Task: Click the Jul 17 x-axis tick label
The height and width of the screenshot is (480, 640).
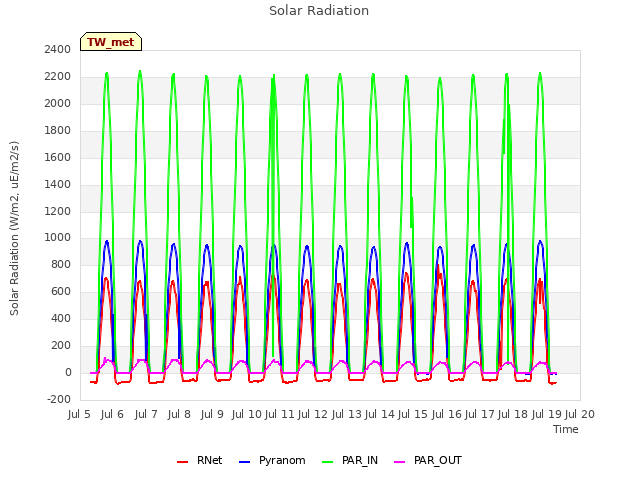Action: click(x=480, y=414)
